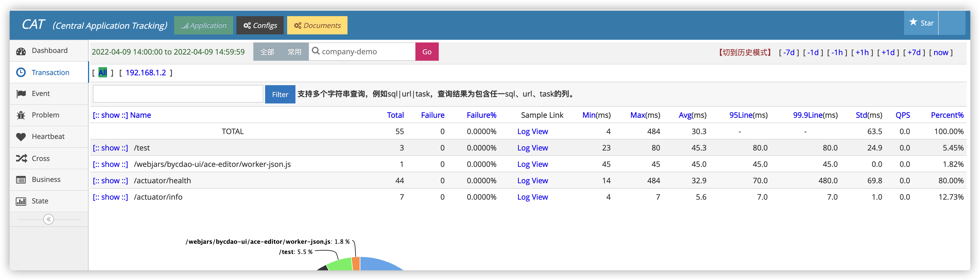Select the All IP filter
The height and width of the screenshot is (280, 980).
[x=103, y=72]
